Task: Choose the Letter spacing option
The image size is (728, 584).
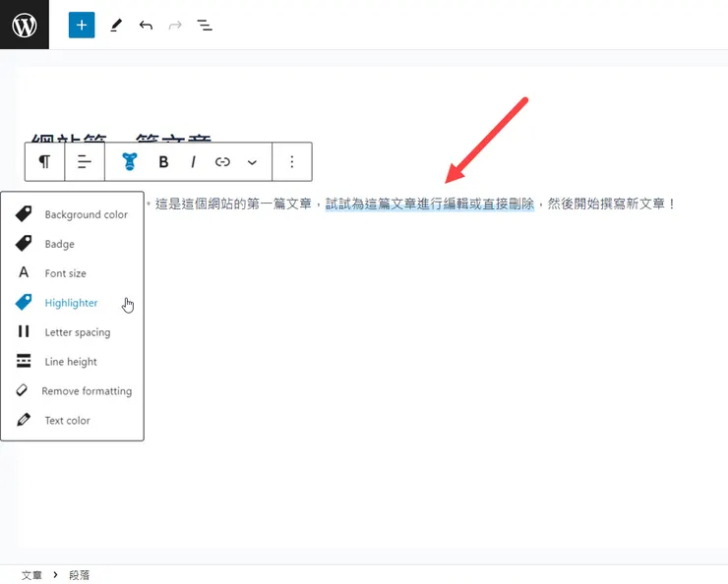Action: tap(73, 332)
